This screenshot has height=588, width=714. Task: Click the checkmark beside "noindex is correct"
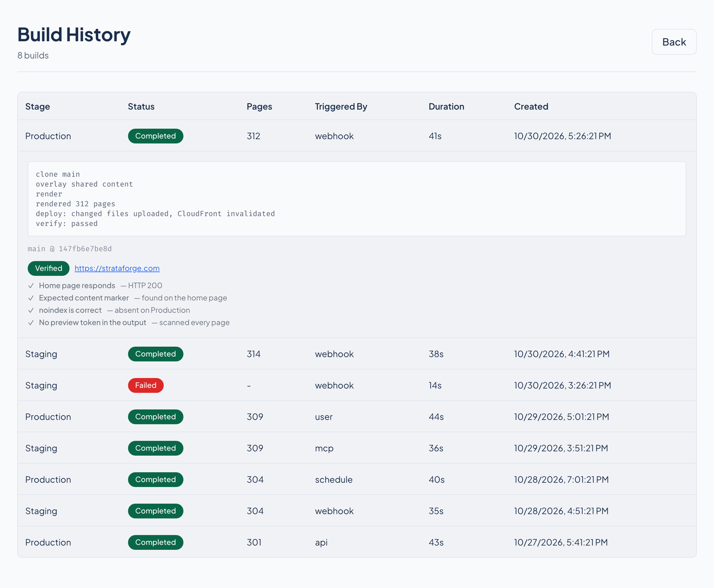click(x=31, y=310)
